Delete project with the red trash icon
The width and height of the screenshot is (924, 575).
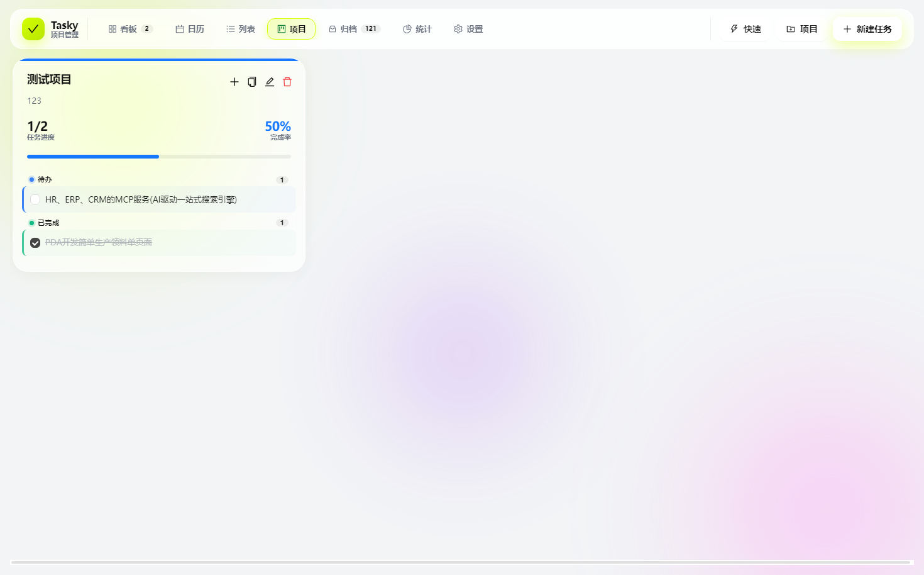(x=287, y=82)
